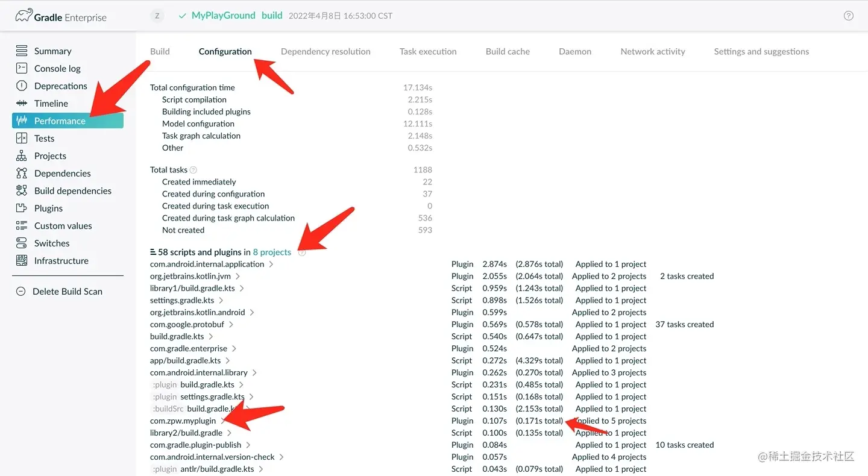Click the build task link in header
The width and height of the screenshot is (868, 476).
(272, 16)
